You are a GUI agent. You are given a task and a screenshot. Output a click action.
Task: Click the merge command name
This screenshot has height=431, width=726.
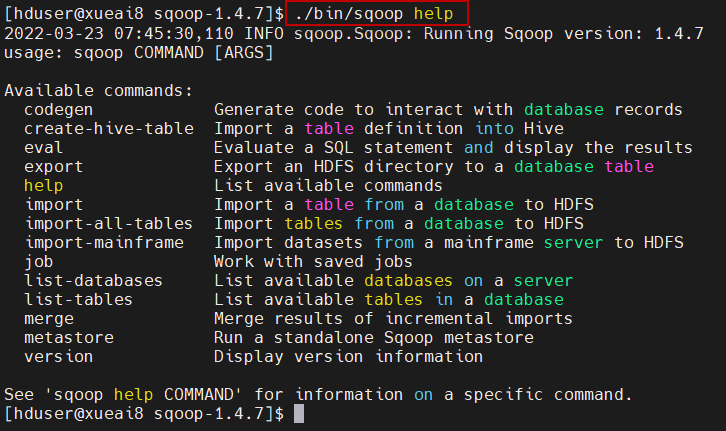pos(48,318)
